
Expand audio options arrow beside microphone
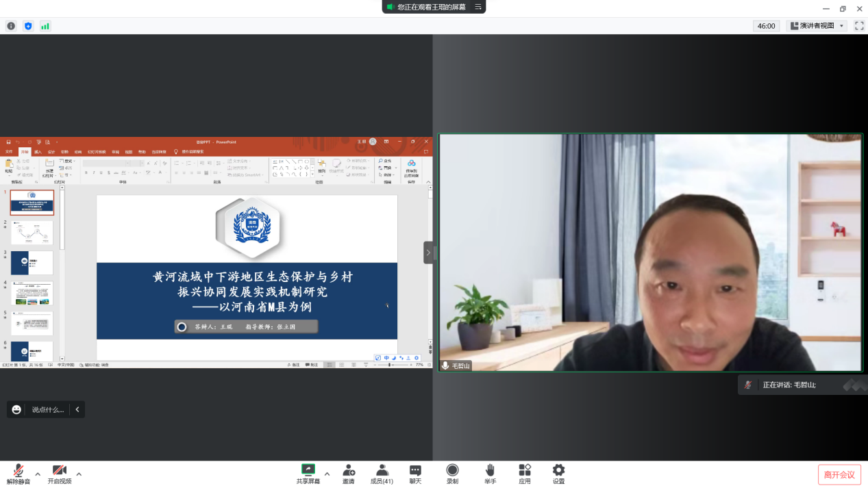tap(38, 474)
